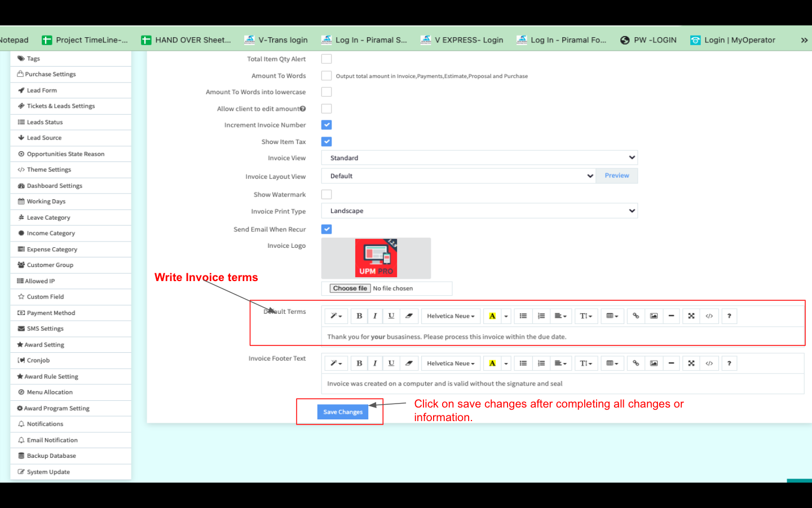The width and height of the screenshot is (812, 508).
Task: Insert link in Default Terms editor
Action: click(x=636, y=316)
